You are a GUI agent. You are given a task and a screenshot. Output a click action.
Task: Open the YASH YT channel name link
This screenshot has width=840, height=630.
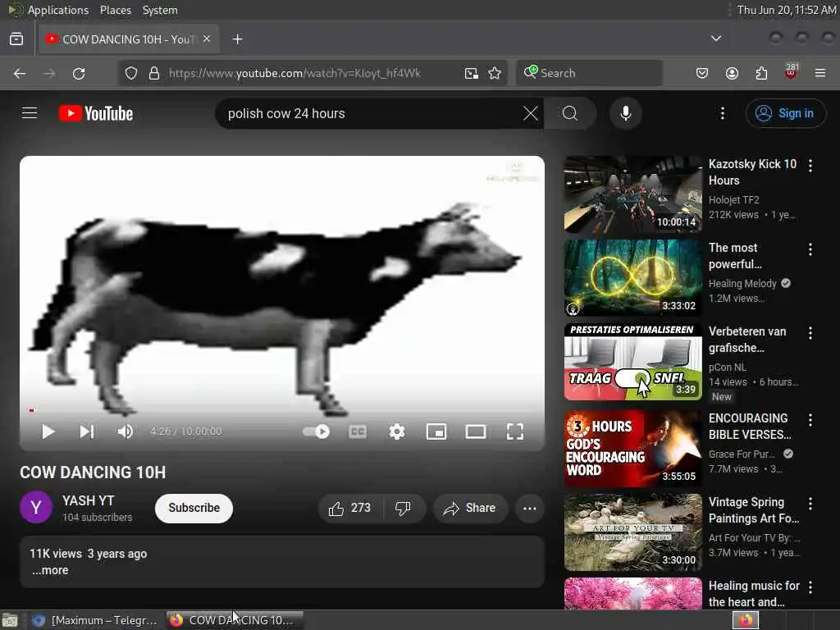[88, 500]
